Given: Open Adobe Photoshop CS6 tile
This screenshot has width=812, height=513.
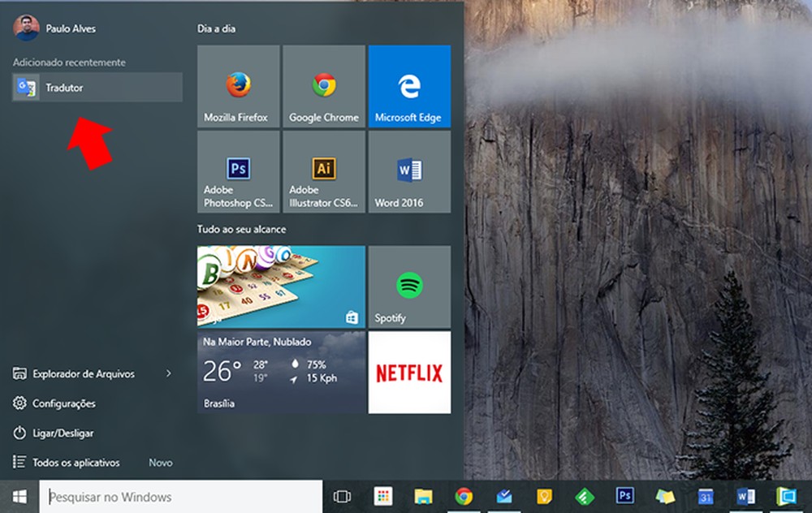Looking at the screenshot, I should point(237,171).
